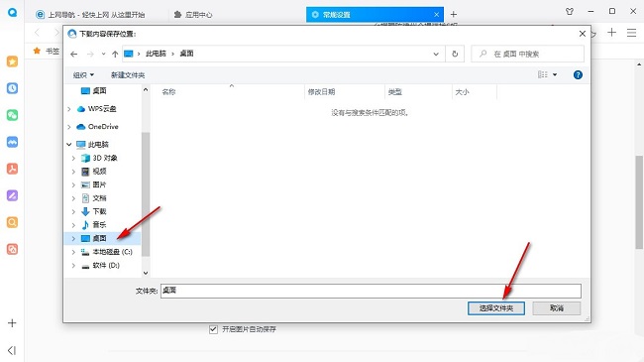The image size is (644, 362).
Task: Open recent locations dropdown arrow
Action: [x=103, y=54]
